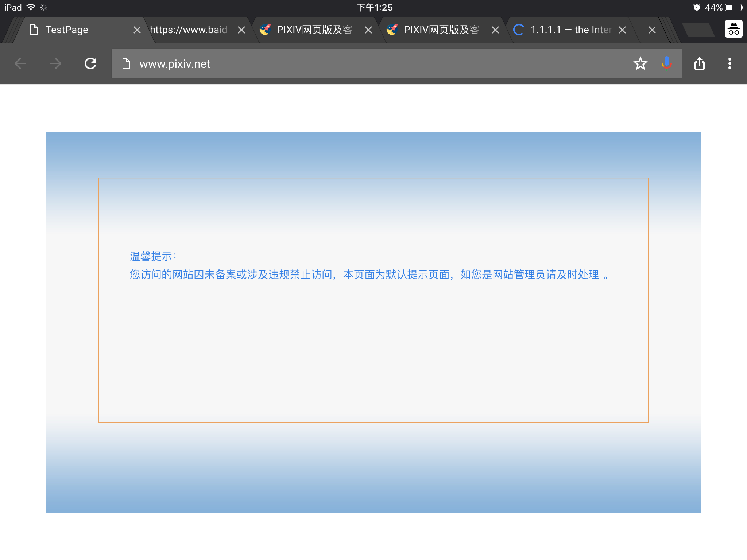Open the three-dot Chrome menu
747x560 pixels.
pos(729,64)
